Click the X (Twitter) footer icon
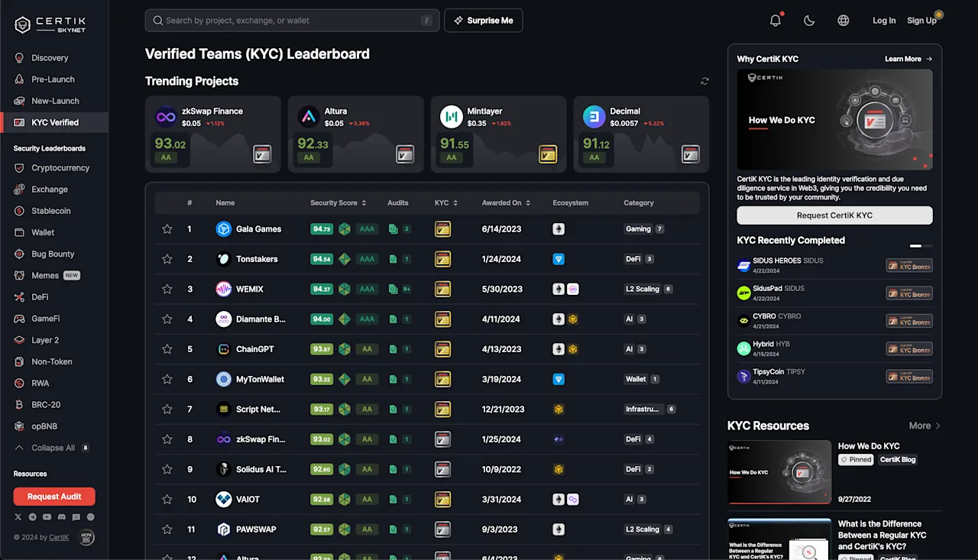The height and width of the screenshot is (560, 978). (x=18, y=517)
